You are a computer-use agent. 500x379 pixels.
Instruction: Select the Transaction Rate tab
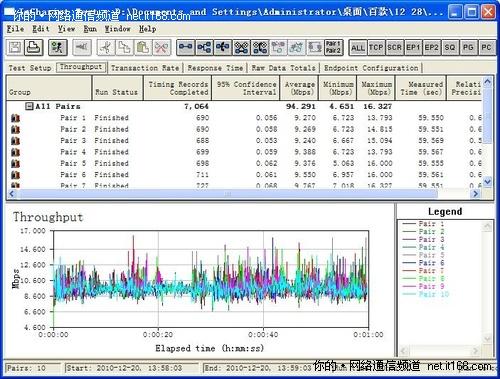click(x=145, y=68)
